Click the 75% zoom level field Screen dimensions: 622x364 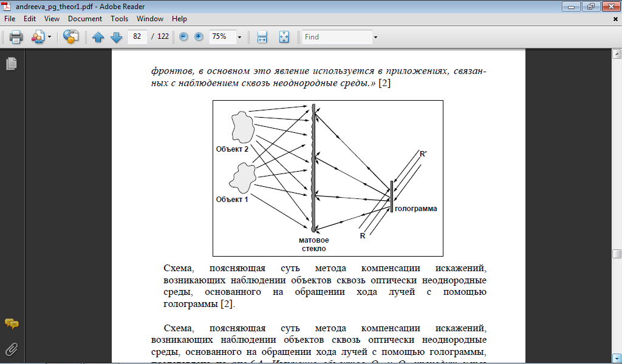[222, 36]
